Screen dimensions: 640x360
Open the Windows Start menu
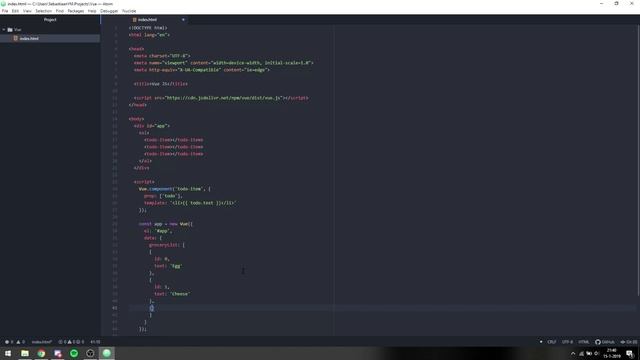point(8,353)
